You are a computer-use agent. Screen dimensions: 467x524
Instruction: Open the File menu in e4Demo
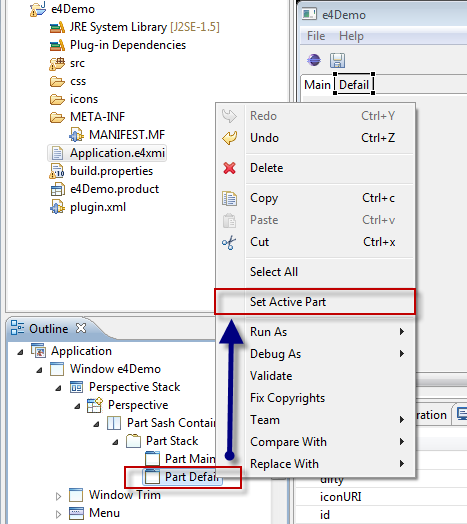pos(316,36)
